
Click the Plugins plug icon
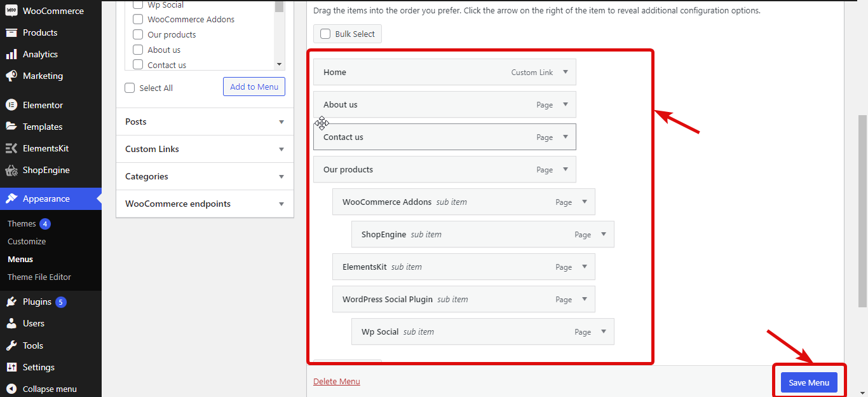pyautogui.click(x=11, y=302)
